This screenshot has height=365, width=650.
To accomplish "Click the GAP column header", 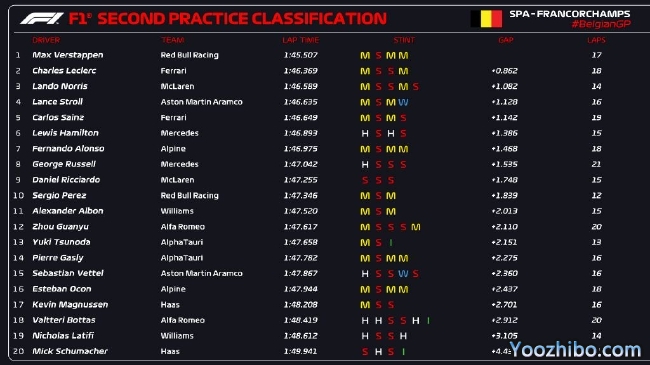I will click(x=506, y=40).
